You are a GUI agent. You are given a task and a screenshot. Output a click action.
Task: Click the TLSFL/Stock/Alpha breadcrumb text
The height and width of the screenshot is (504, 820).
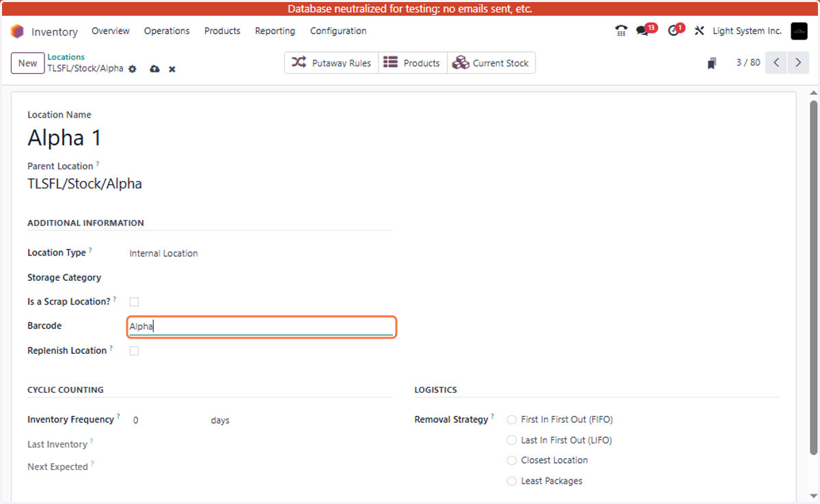pos(85,68)
